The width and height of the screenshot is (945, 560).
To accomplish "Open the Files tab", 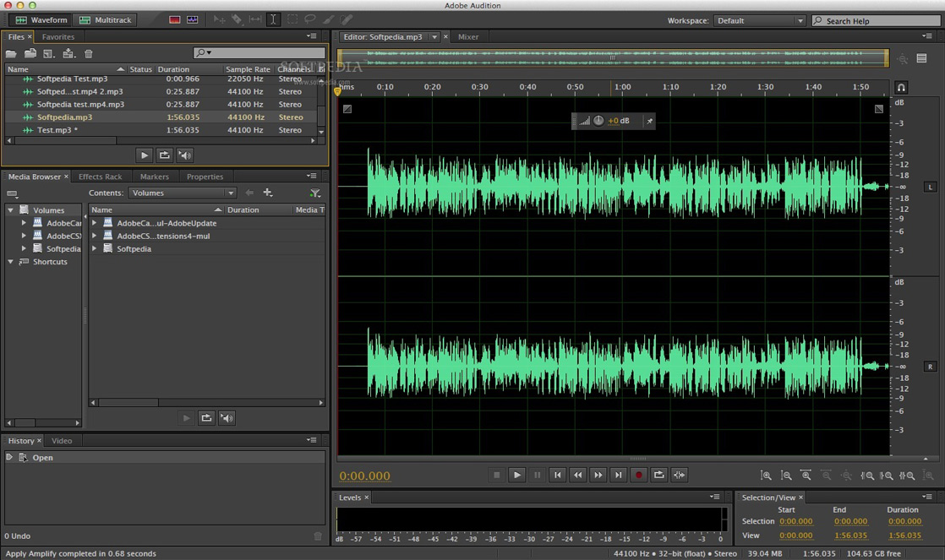I will click(x=16, y=36).
